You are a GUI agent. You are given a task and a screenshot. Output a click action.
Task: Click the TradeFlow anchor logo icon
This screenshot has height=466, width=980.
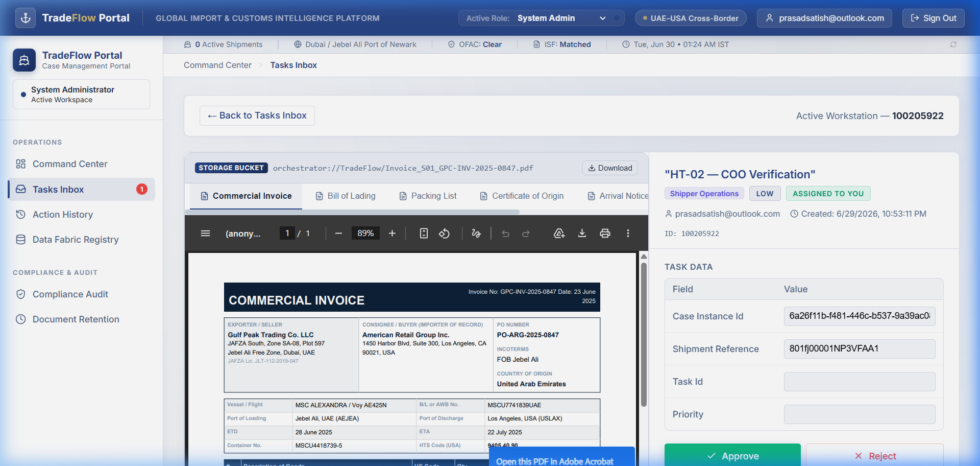pos(26,18)
